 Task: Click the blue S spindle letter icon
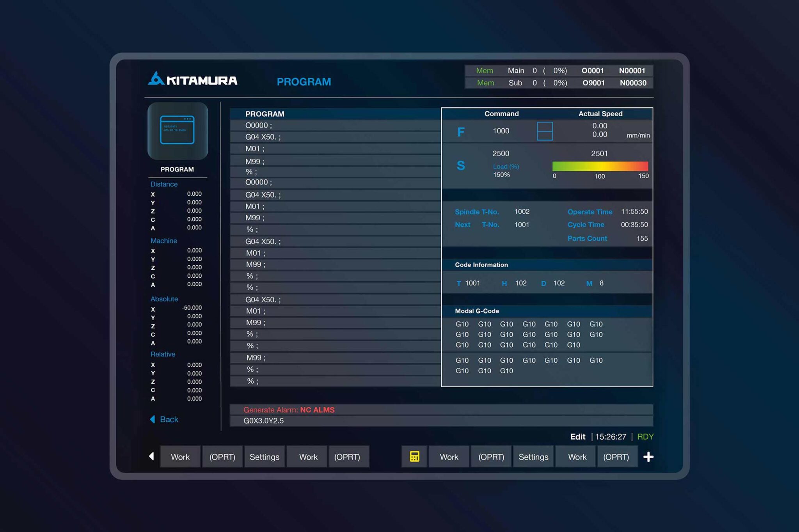tap(461, 166)
